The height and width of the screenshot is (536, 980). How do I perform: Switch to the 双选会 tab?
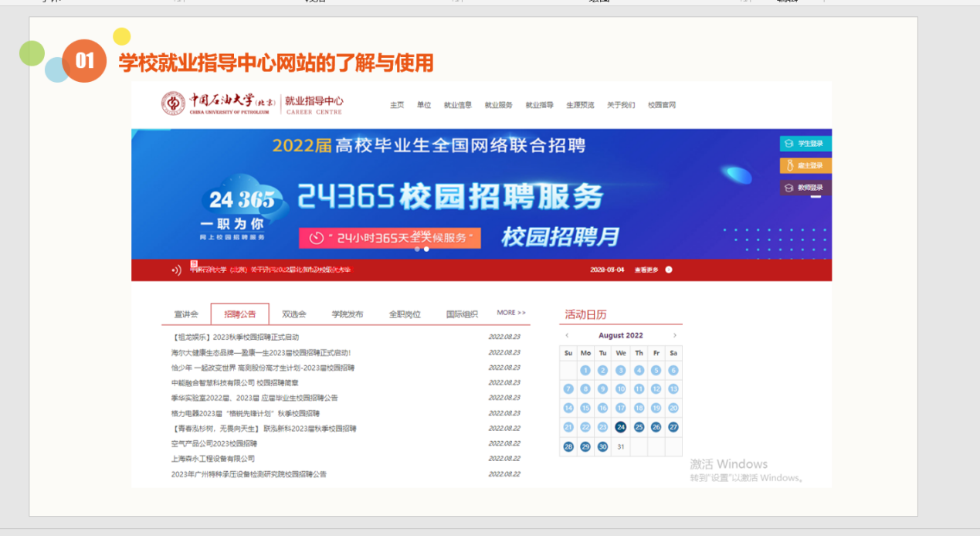tap(293, 314)
